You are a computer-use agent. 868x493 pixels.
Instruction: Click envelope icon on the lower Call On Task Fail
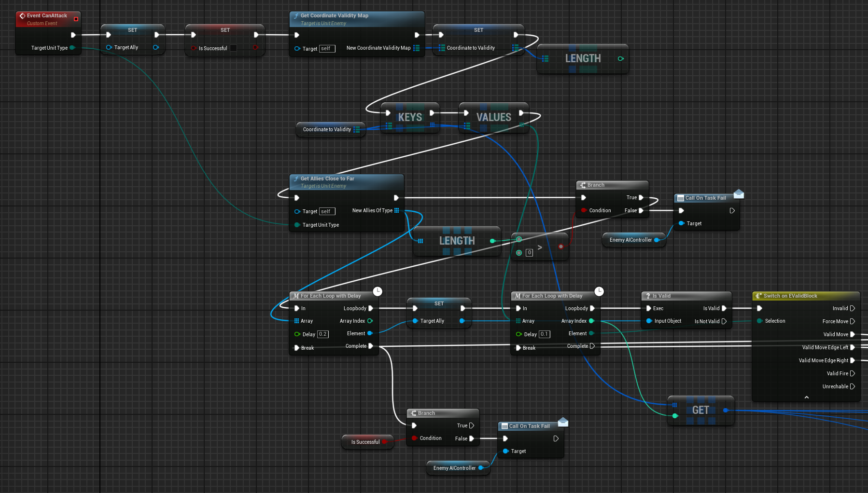click(x=563, y=422)
